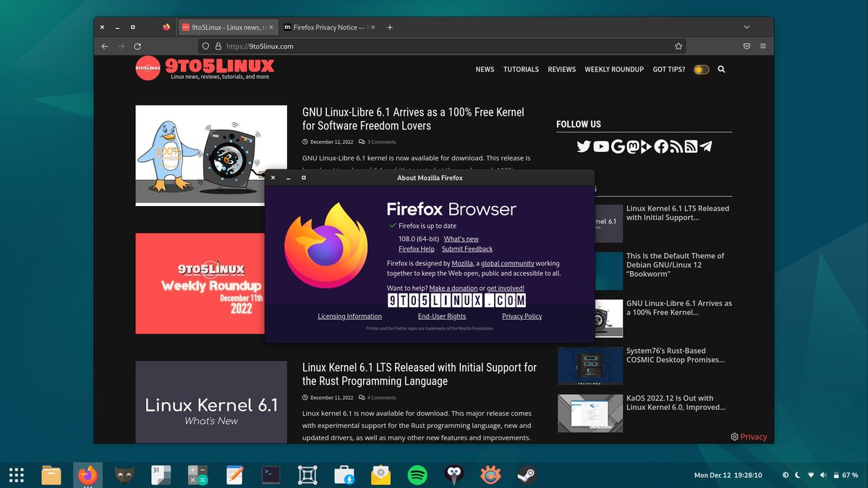Toggle the night light moon in the tray
Viewport: 868px width, 488px height.
click(x=798, y=475)
